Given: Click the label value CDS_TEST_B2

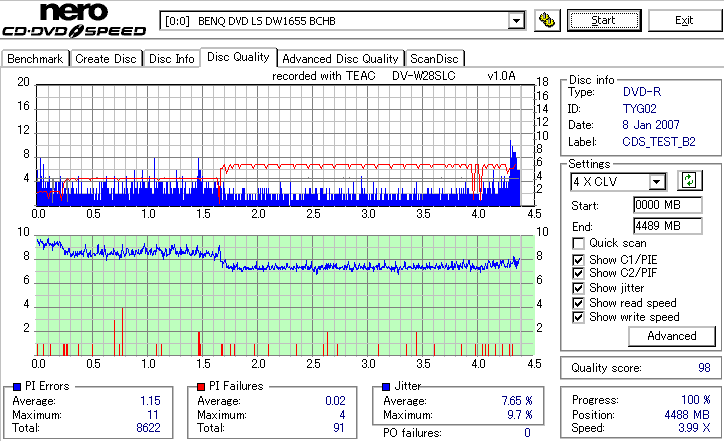Looking at the screenshot, I should point(659,142).
